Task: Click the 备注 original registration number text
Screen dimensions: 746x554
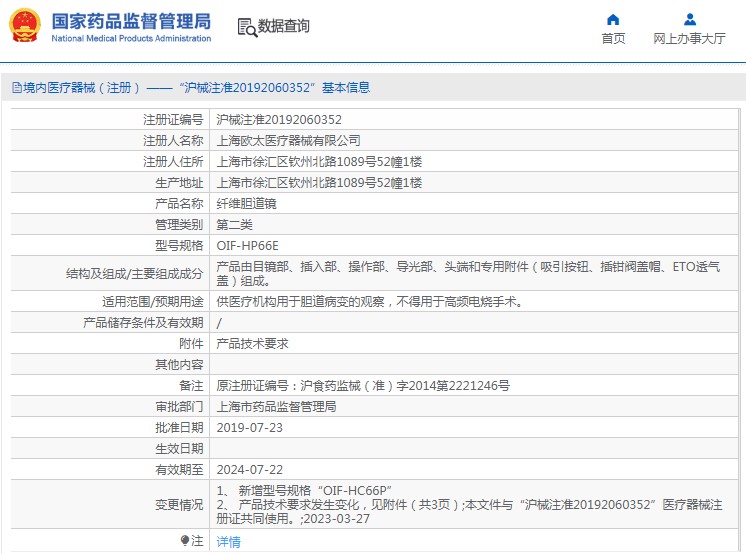Action: (363, 386)
